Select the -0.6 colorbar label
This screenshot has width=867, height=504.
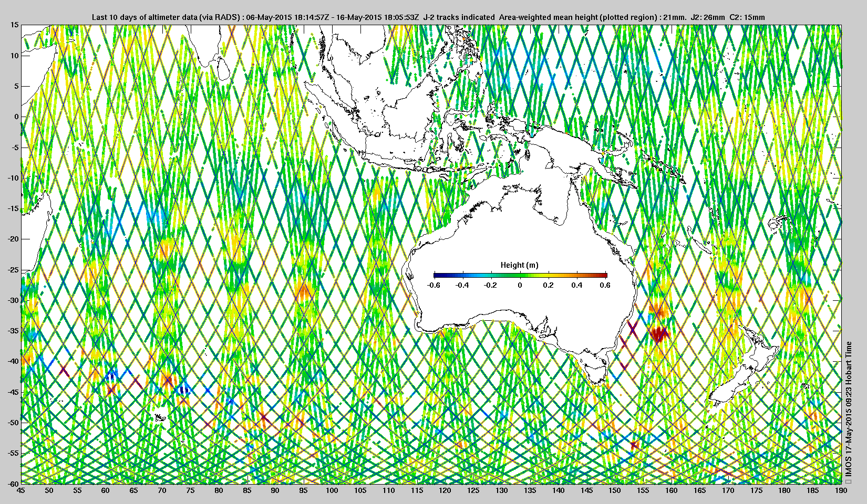434,285
